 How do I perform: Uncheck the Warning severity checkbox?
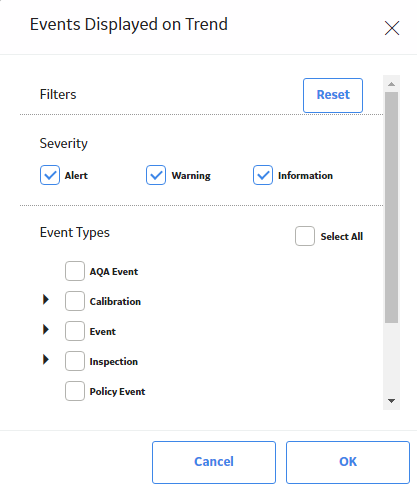coord(156,175)
